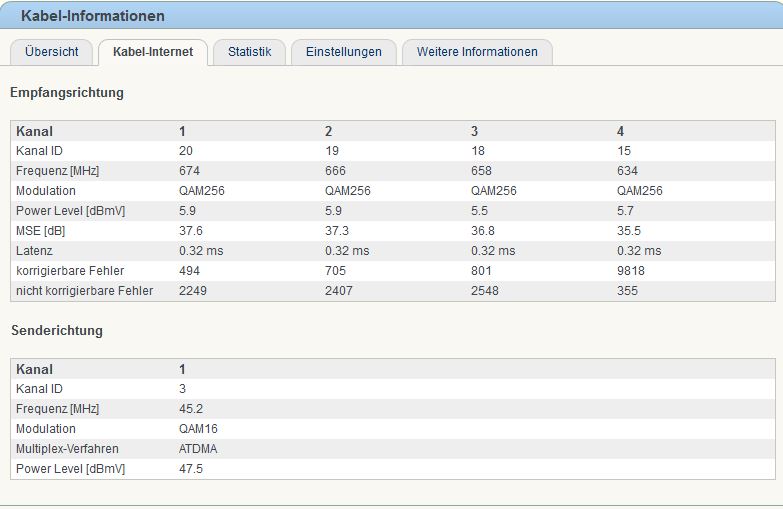Screen dimensions: 783x509
Task: Open the Übersicht tab
Action: [x=51, y=52]
